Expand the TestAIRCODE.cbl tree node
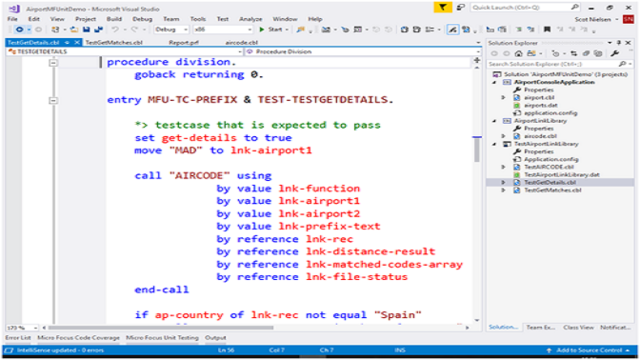 coord(503,167)
